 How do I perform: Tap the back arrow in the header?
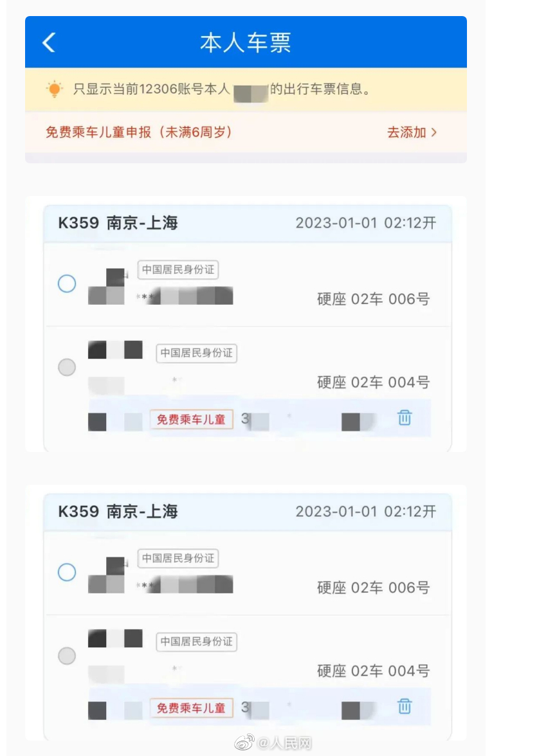click(49, 42)
